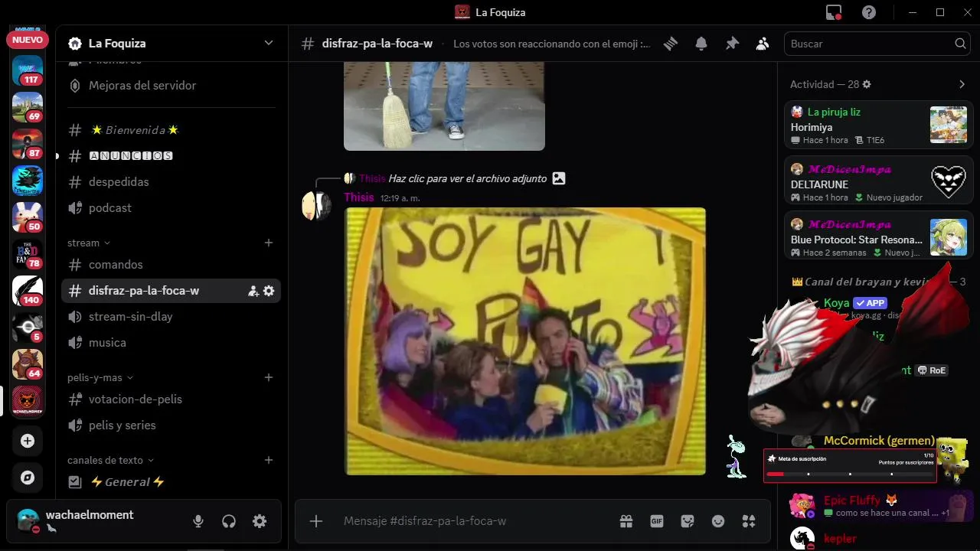This screenshot has width=980, height=551.
Task: Open the Help question mark icon
Action: coord(869,12)
